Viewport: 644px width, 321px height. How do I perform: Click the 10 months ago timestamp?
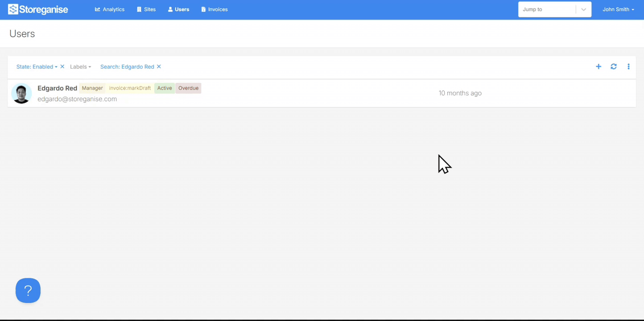click(460, 93)
